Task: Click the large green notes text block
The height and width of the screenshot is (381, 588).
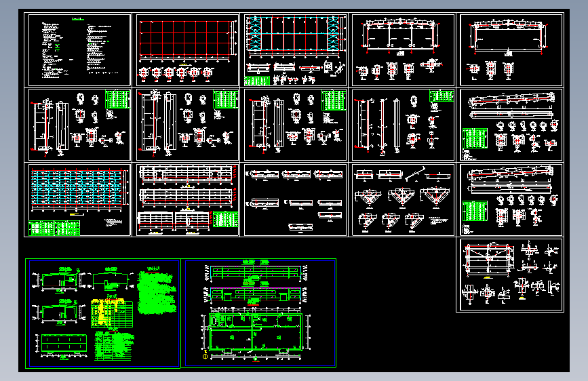Action: pyautogui.click(x=157, y=292)
